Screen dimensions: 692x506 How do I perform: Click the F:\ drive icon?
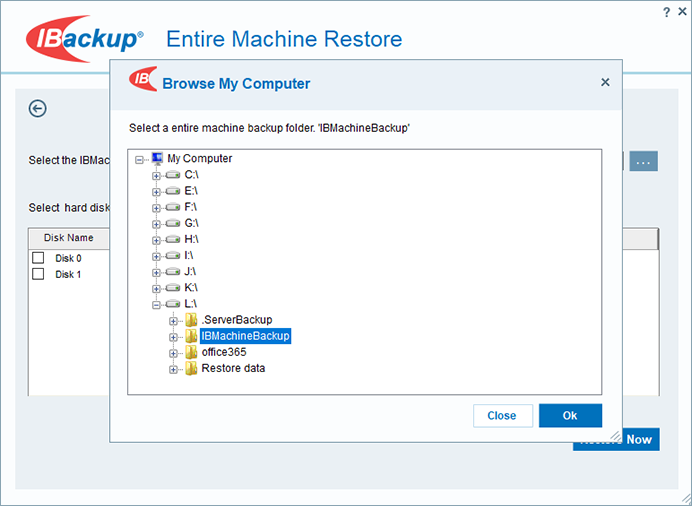pyautogui.click(x=173, y=207)
